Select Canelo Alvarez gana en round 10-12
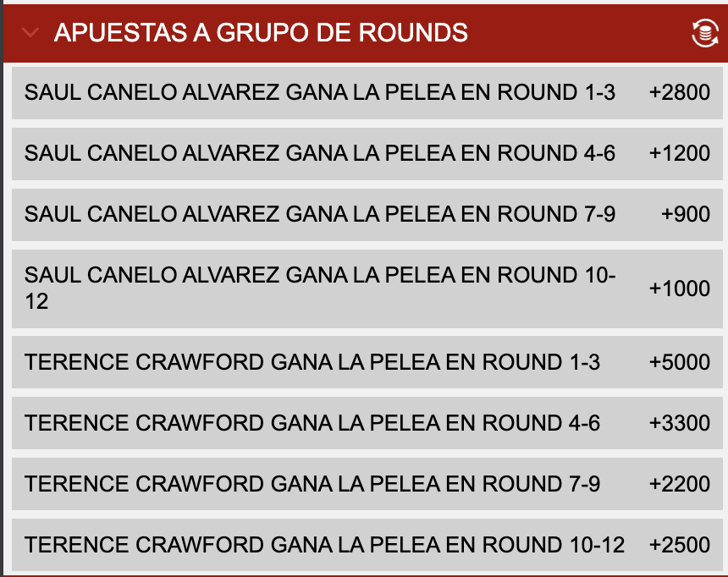Screen dimensions: 728x577 click(x=367, y=288)
